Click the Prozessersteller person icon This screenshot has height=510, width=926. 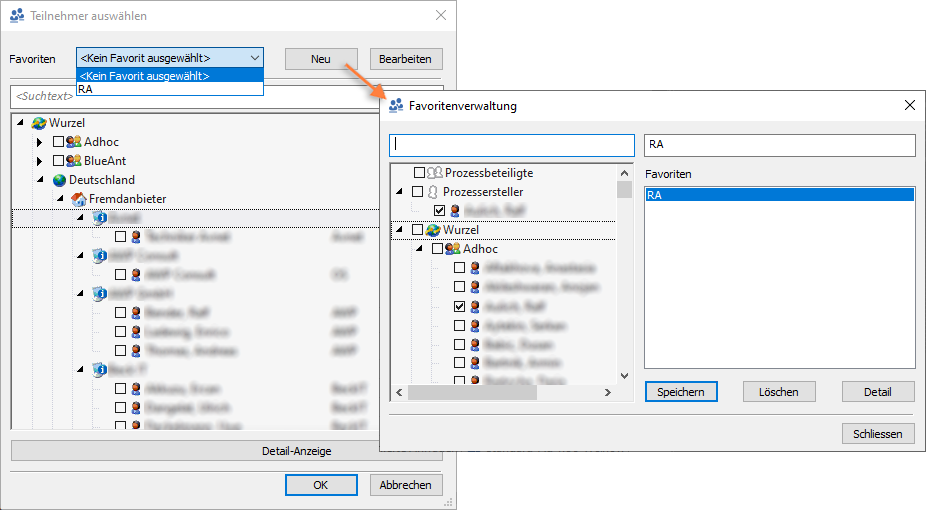coord(433,192)
